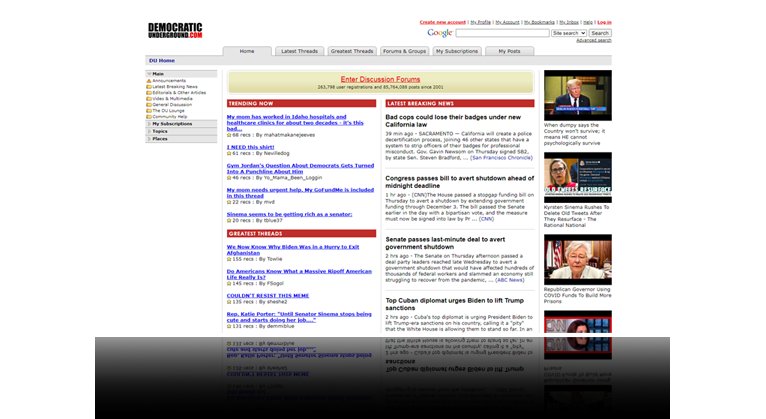
Task: Open the Massive Ripoff American Life thread
Action: (x=299, y=274)
